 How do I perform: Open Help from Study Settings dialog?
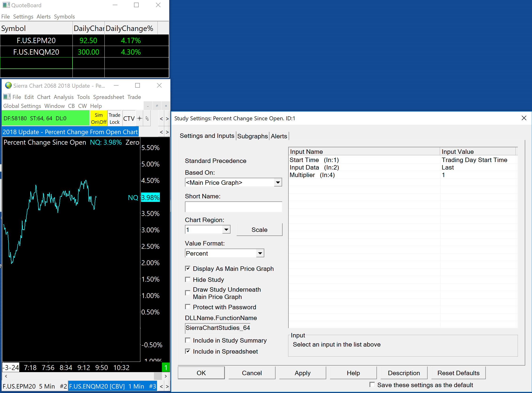(x=353, y=373)
